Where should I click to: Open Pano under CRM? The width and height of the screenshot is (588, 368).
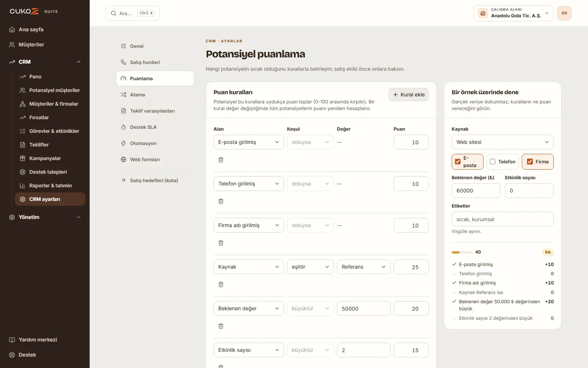coord(50,77)
